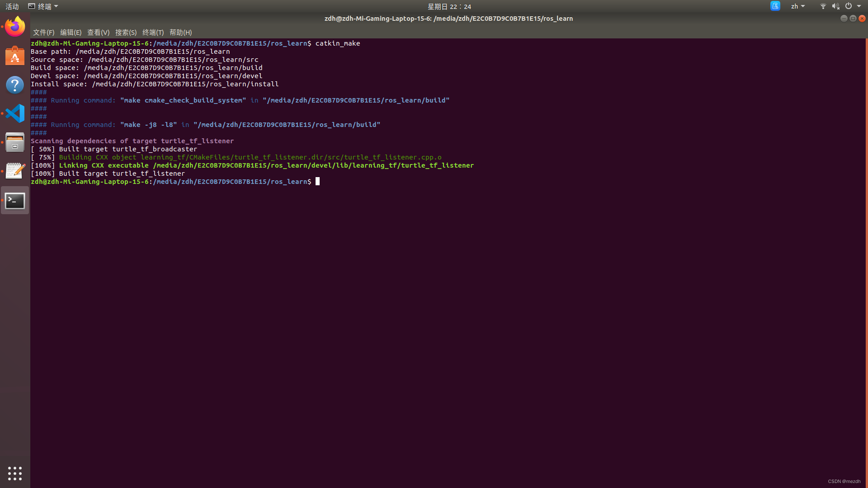Open the text editor dock icon
The image size is (868, 488).
(15, 171)
